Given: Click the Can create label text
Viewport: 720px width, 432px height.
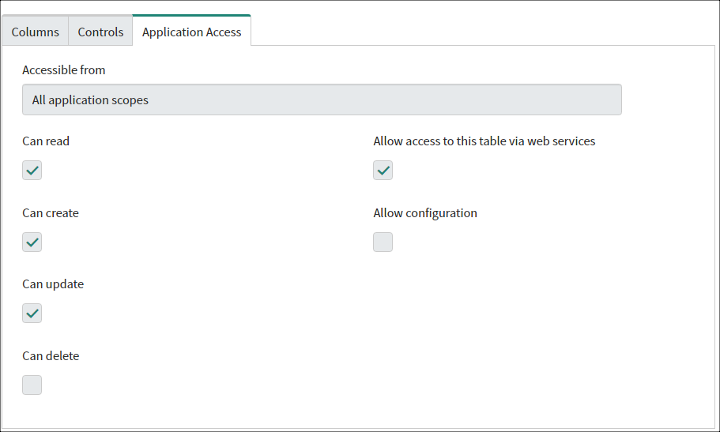Looking at the screenshot, I should (x=51, y=213).
